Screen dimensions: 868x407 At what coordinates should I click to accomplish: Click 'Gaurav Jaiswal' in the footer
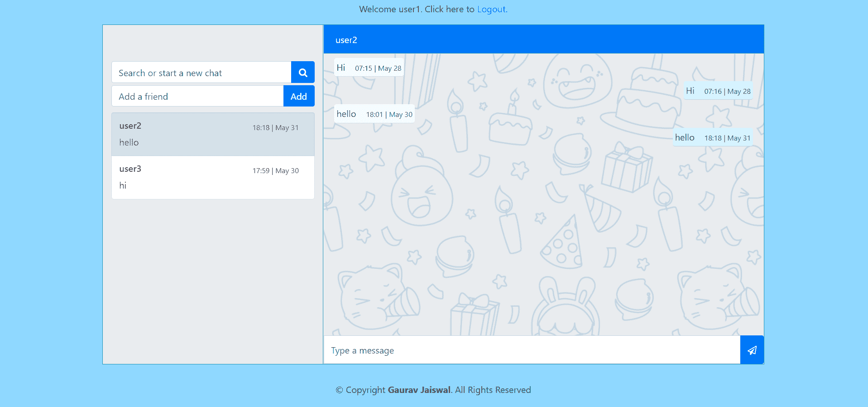click(419, 390)
